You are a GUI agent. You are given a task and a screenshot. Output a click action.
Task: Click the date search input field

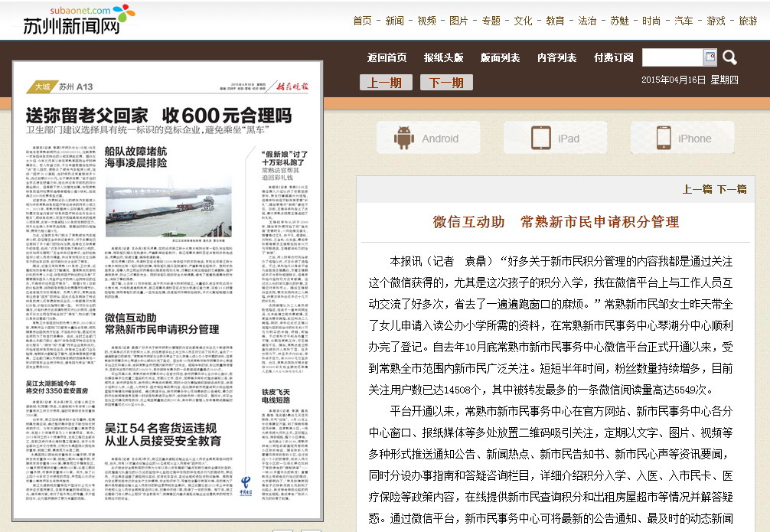(x=672, y=57)
